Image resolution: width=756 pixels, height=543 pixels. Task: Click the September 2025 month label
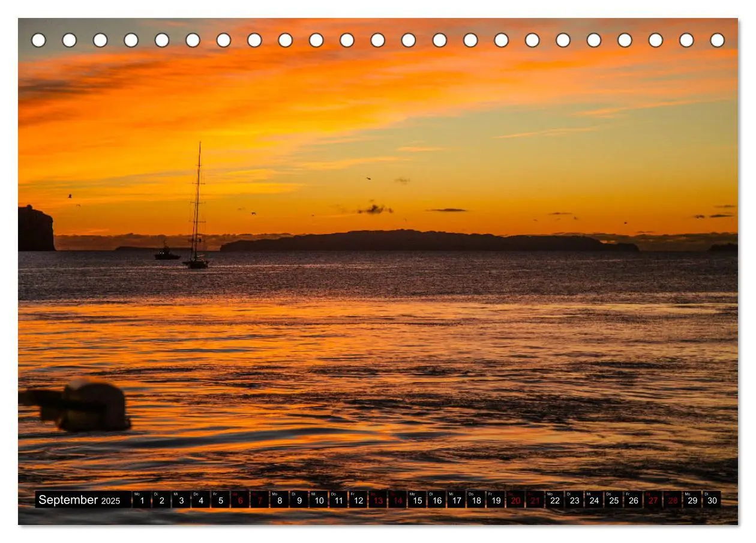point(79,500)
